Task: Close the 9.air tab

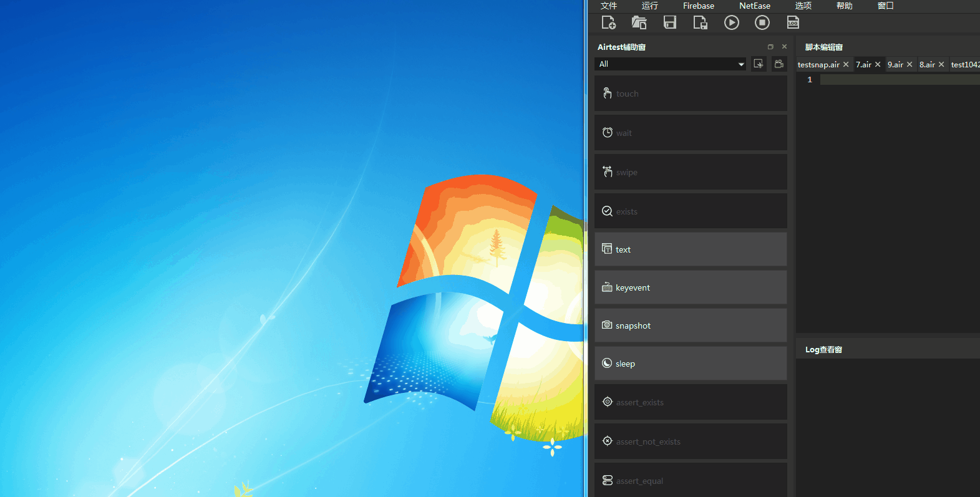Action: coord(910,64)
